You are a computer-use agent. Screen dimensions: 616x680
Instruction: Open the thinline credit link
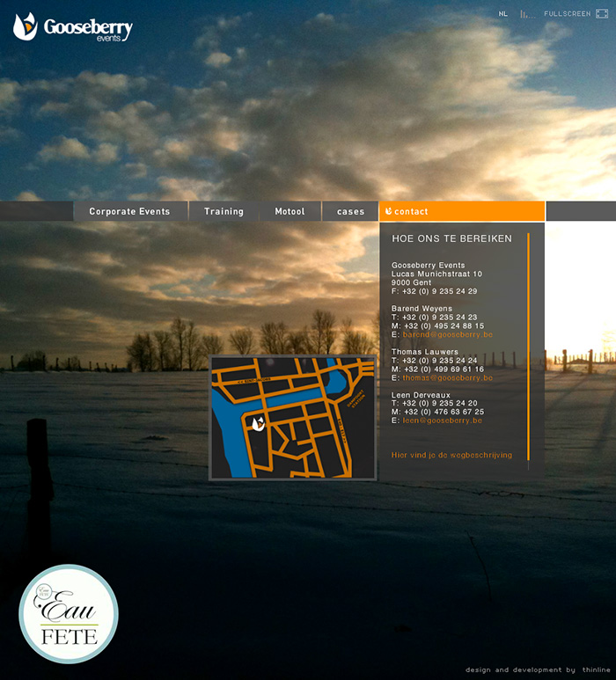pyautogui.click(x=596, y=669)
